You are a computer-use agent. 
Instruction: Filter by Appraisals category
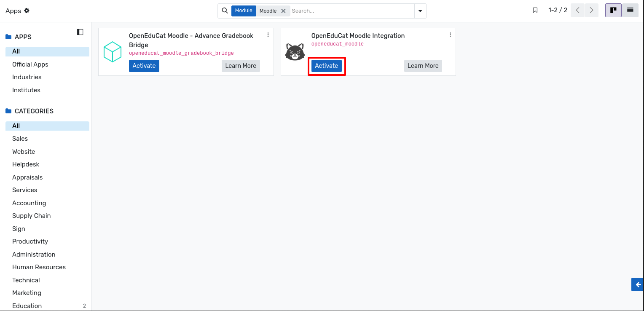tap(47, 177)
